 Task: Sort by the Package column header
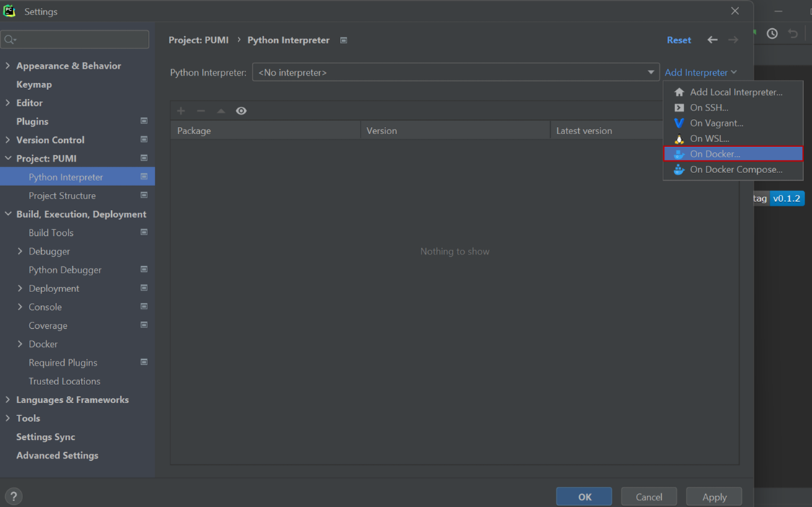[x=266, y=131]
